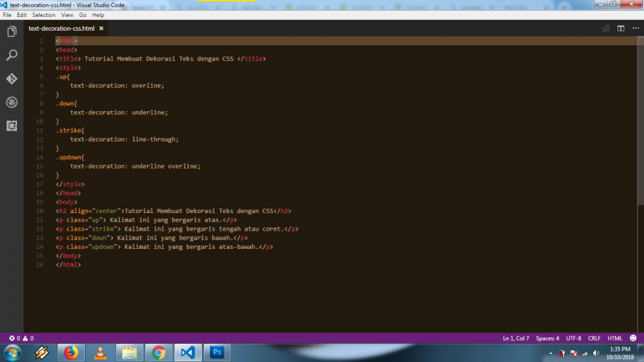
Task: Open File Explorer from the taskbar
Action: click(x=130, y=353)
